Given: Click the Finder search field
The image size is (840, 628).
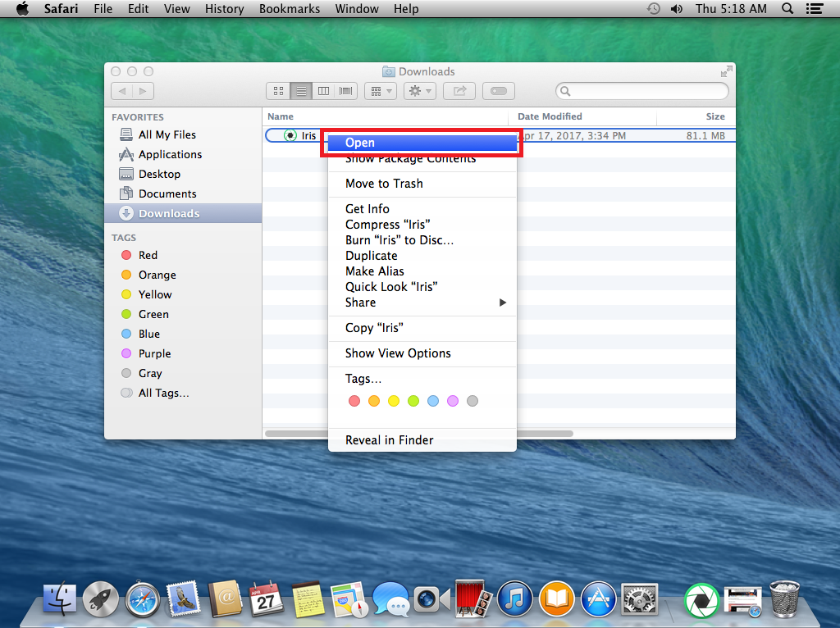Looking at the screenshot, I should click(642, 91).
